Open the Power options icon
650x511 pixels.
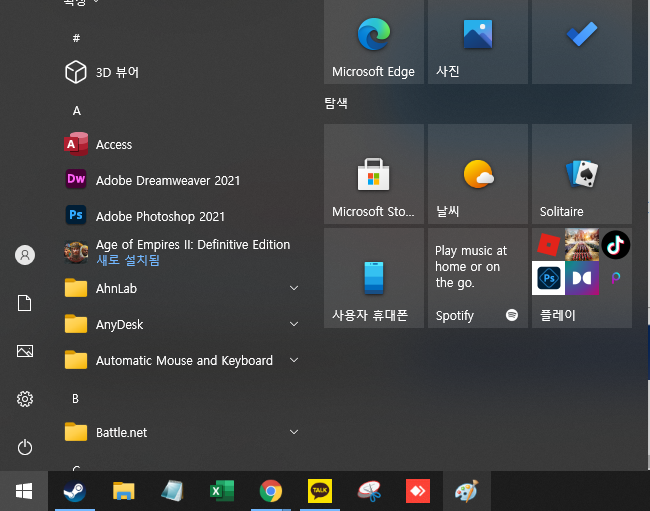point(25,447)
